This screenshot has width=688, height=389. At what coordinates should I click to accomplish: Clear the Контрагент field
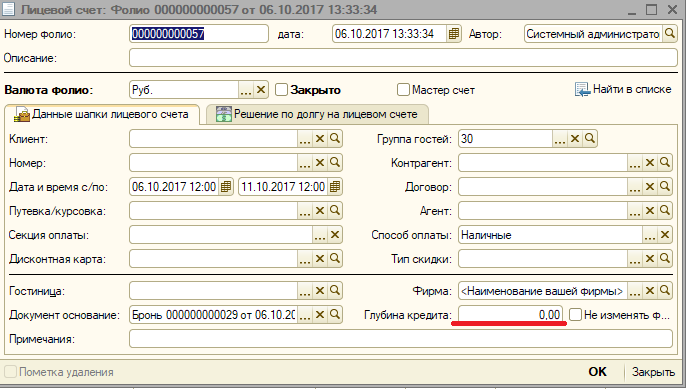(650, 163)
